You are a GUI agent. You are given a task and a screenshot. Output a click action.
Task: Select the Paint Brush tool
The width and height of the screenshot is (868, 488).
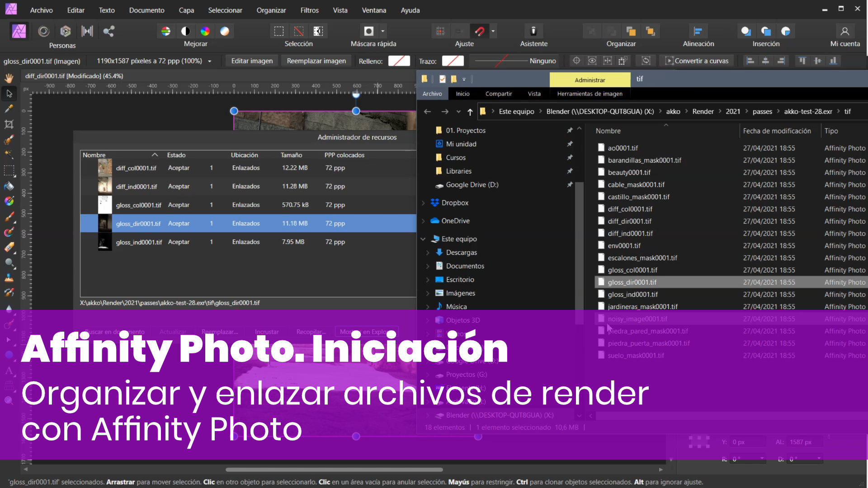[9, 216]
